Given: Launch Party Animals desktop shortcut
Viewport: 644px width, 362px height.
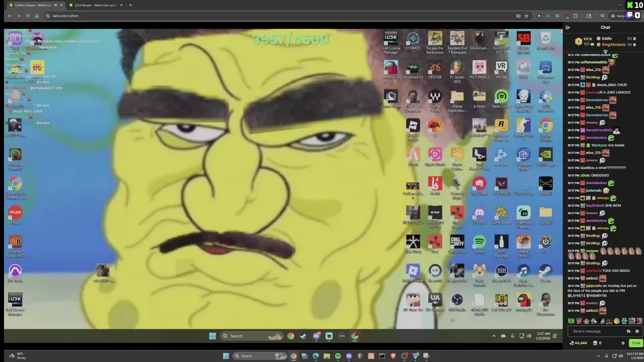Looking at the screenshot, I should [x=479, y=276].
